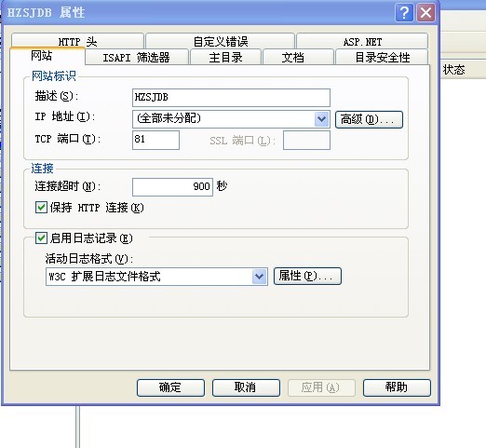The height and width of the screenshot is (448, 486).
Task: Click the help question mark icon in title bar
Action: (404, 13)
